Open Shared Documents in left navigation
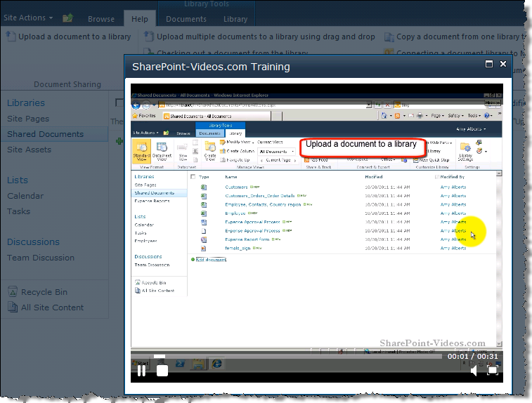 [x=45, y=134]
